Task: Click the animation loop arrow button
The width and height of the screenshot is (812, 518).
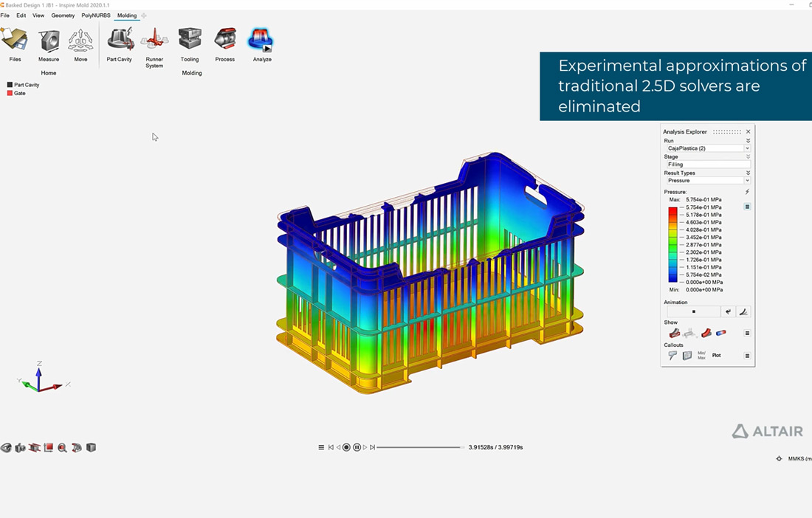Action: (728, 311)
